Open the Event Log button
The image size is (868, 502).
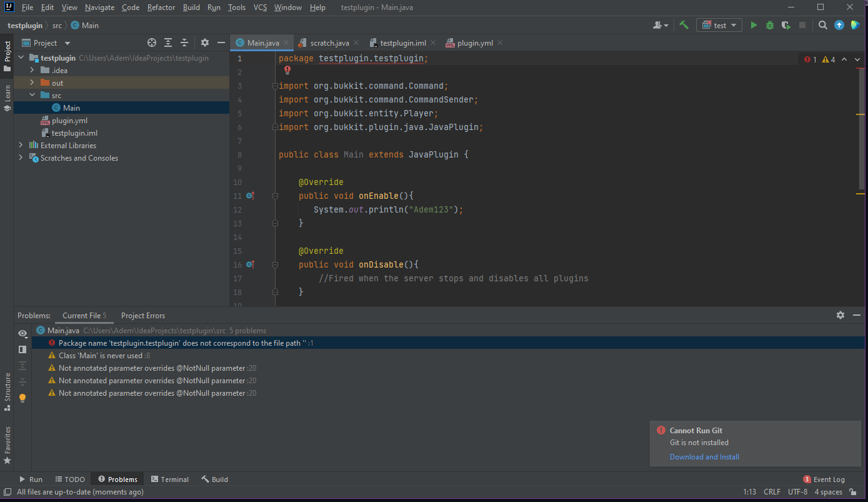(824, 479)
